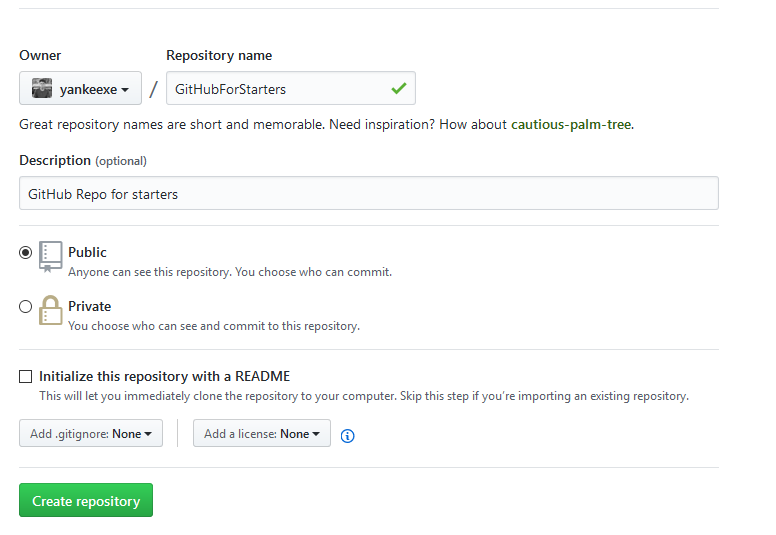
Task: Click the Create repository button
Action: click(86, 501)
